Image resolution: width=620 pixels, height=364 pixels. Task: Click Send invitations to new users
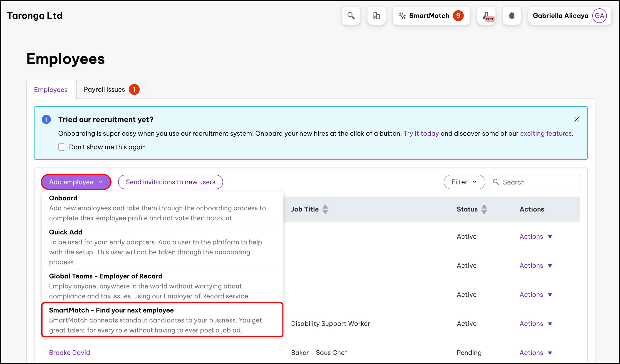[170, 182]
